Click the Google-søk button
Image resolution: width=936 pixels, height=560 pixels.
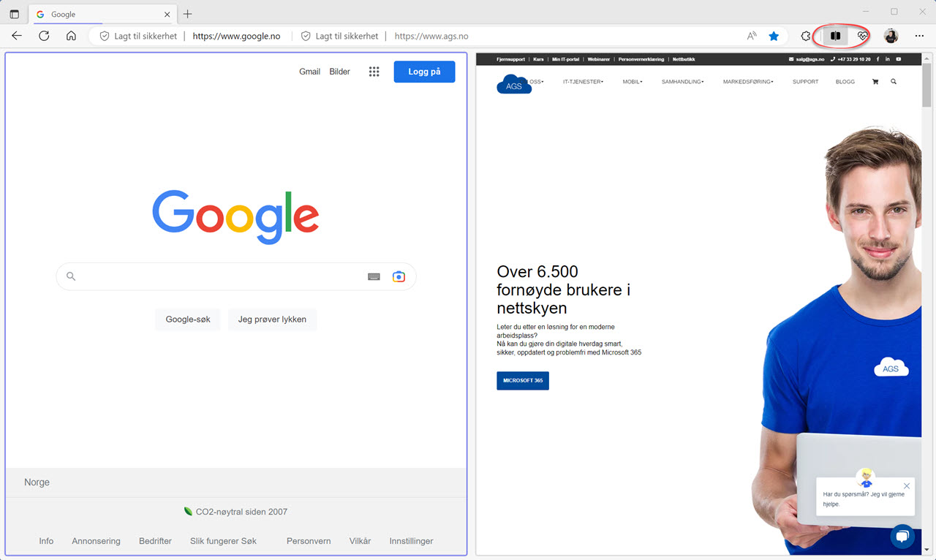click(188, 319)
